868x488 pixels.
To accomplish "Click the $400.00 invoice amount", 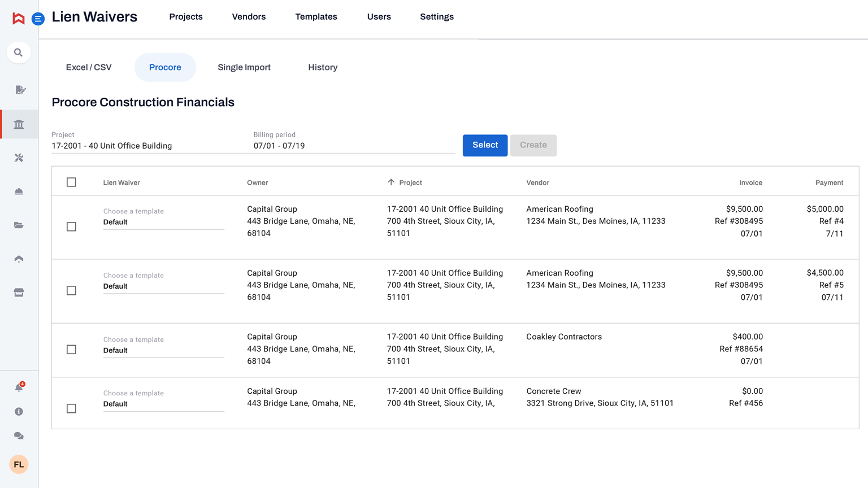I will point(748,337).
